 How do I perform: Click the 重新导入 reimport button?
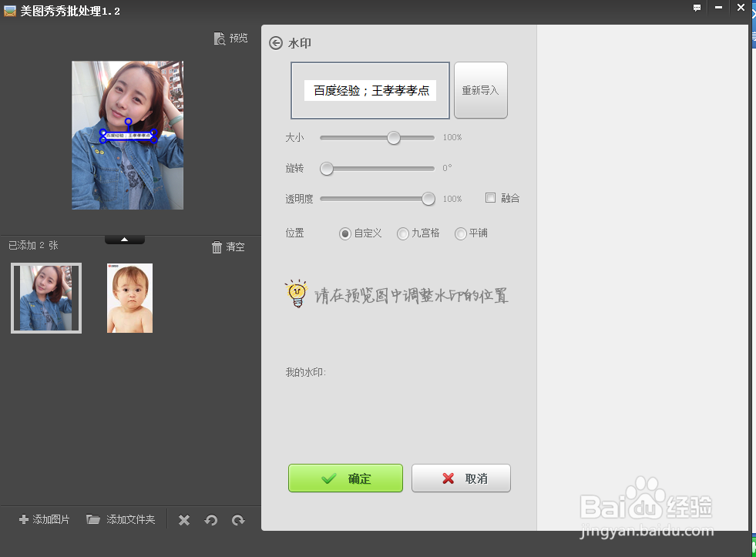click(x=480, y=89)
